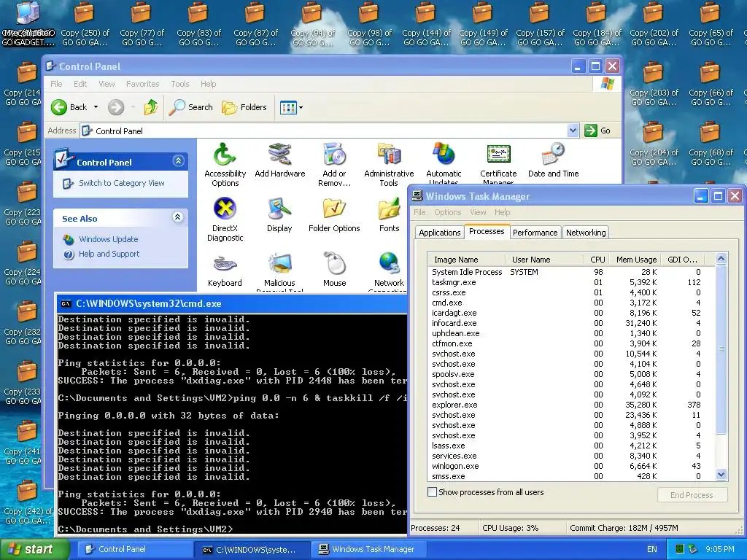Click Switch to Category View link
This screenshot has width=747, height=560.
click(122, 183)
